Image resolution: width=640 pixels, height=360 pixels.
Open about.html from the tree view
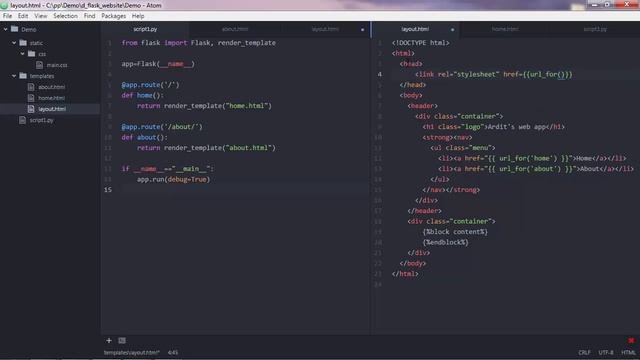tap(51, 87)
